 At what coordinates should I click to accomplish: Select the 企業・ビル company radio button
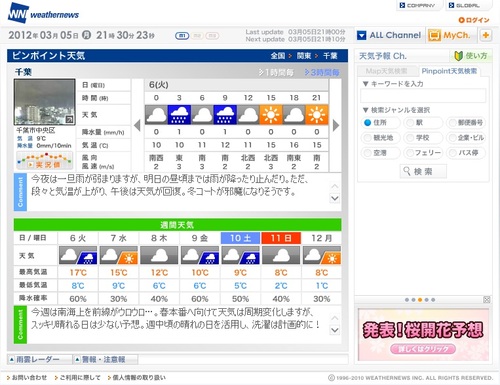pos(452,138)
